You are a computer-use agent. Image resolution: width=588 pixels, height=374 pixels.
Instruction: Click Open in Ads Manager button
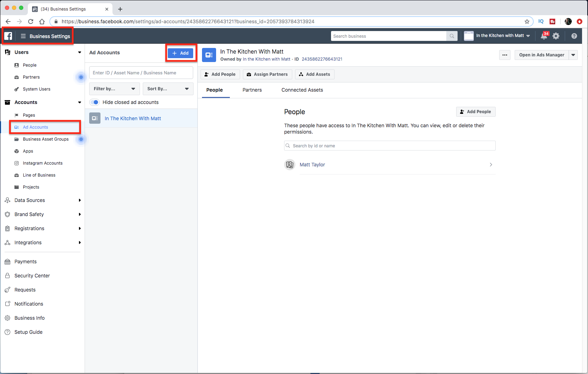(541, 55)
